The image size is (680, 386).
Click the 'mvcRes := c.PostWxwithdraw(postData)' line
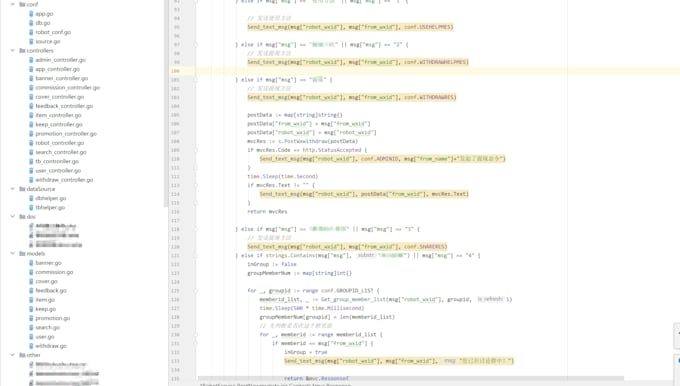(303, 141)
